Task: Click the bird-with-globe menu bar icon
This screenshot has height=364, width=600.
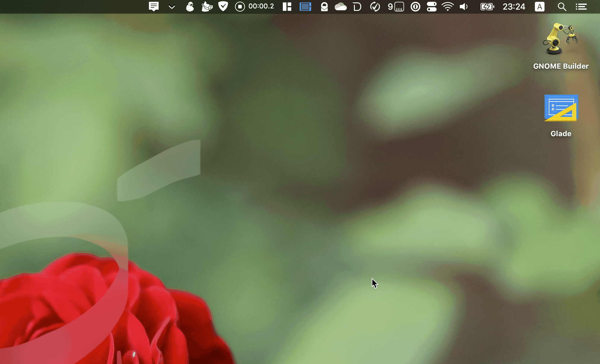Action: click(207, 6)
